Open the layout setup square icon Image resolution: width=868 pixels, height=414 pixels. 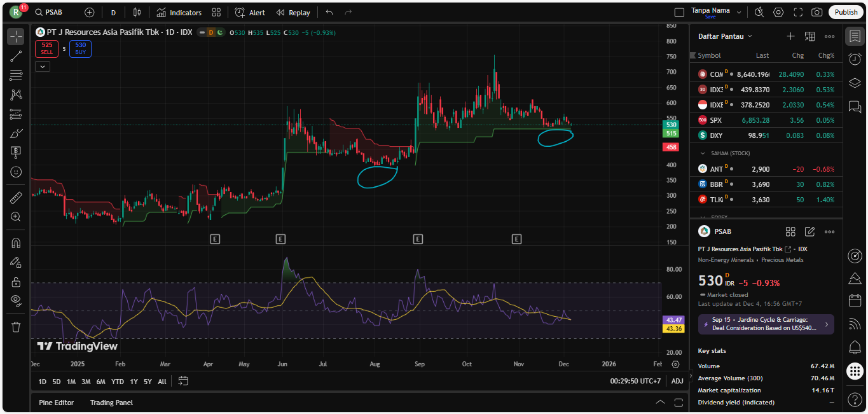point(679,12)
